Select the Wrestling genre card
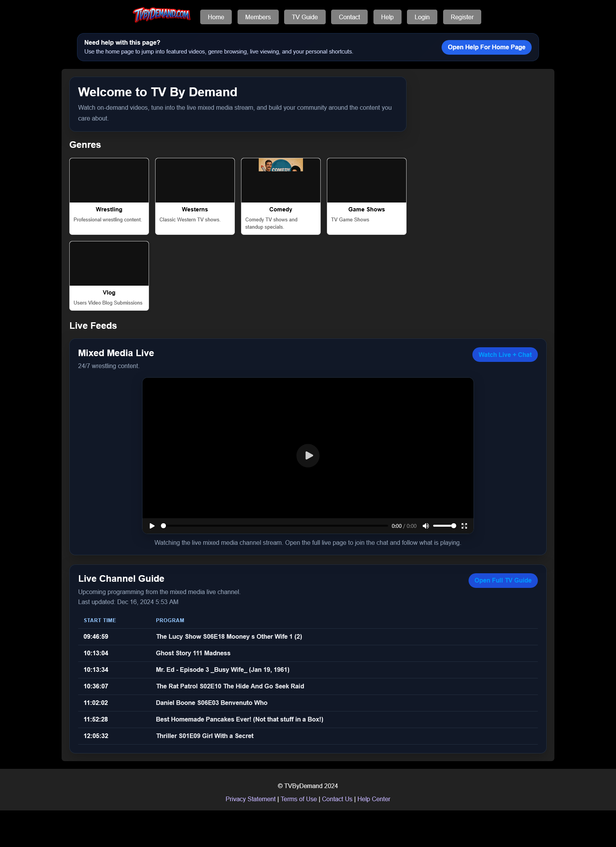616x847 pixels. (x=109, y=196)
